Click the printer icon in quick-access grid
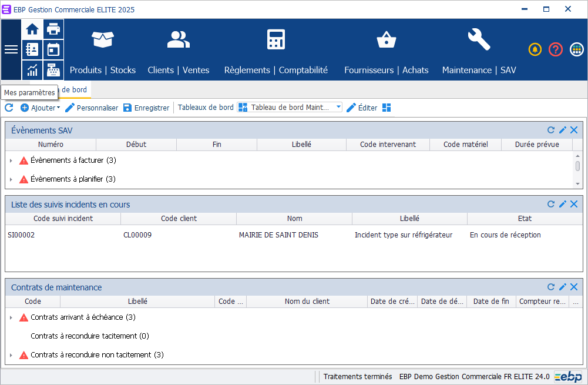Viewport: 588px width, 385px height. [53, 29]
